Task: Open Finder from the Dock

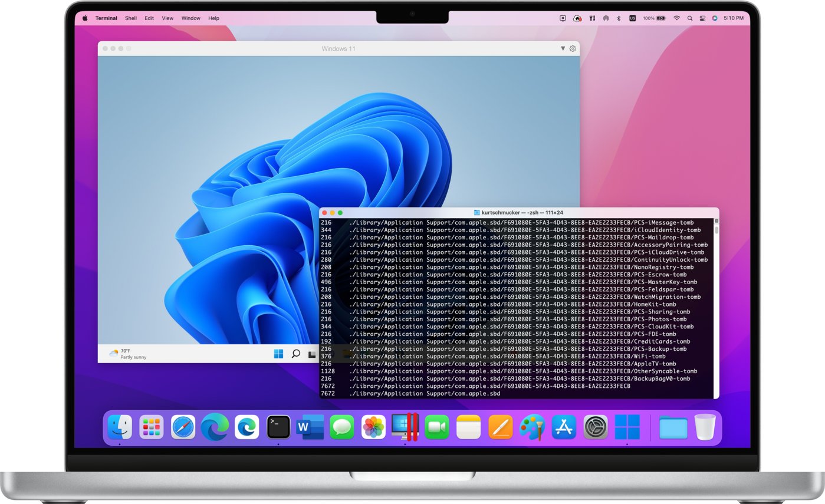Action: pos(120,427)
